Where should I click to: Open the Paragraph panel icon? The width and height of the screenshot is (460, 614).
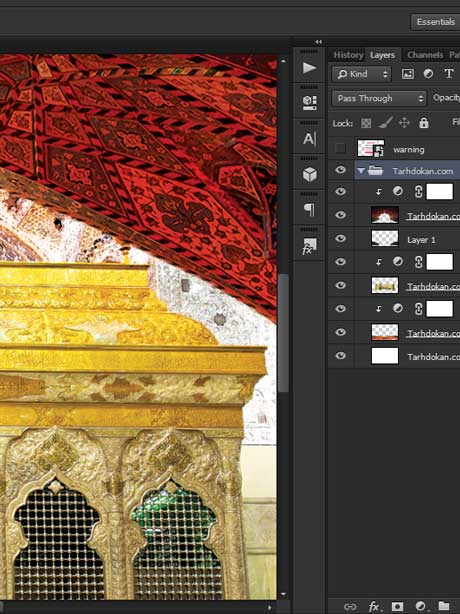[x=309, y=210]
